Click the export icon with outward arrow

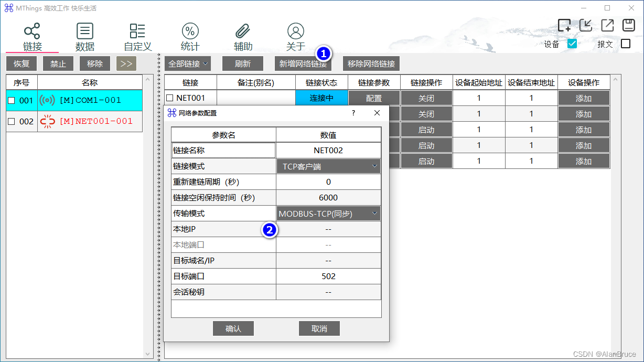click(607, 25)
